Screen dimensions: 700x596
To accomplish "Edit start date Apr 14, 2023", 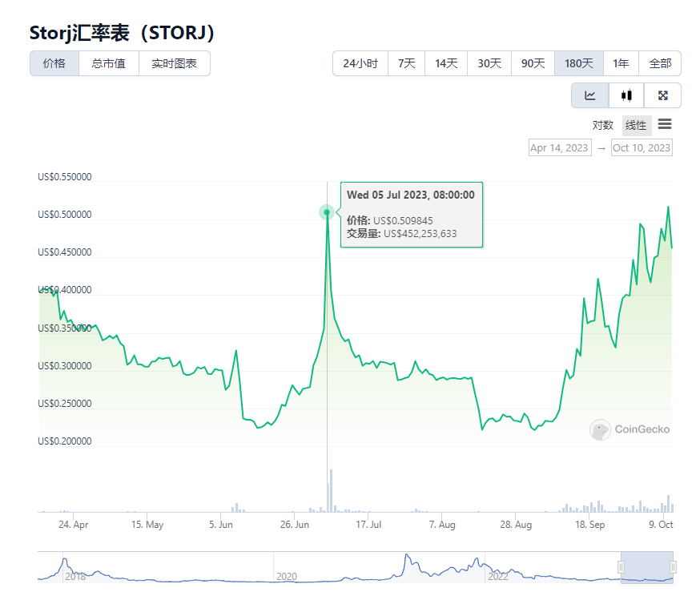I will (x=560, y=147).
